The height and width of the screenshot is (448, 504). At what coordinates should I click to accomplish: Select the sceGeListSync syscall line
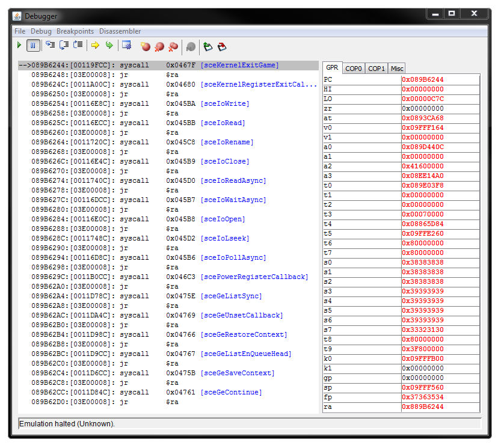click(168, 296)
